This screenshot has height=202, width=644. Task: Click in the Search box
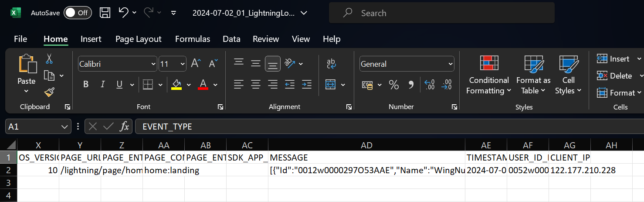pyautogui.click(x=441, y=13)
